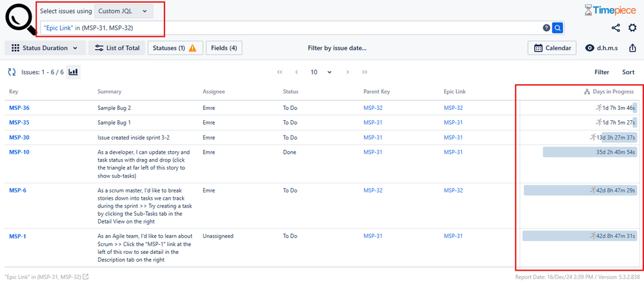This screenshot has width=644, height=283.
Task: Click the Status column header
Action: point(291,92)
